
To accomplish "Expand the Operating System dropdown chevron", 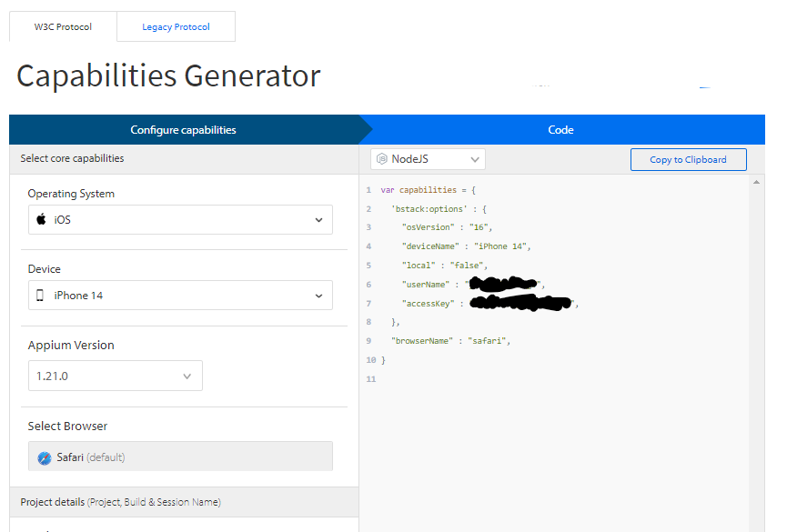I will [x=318, y=220].
